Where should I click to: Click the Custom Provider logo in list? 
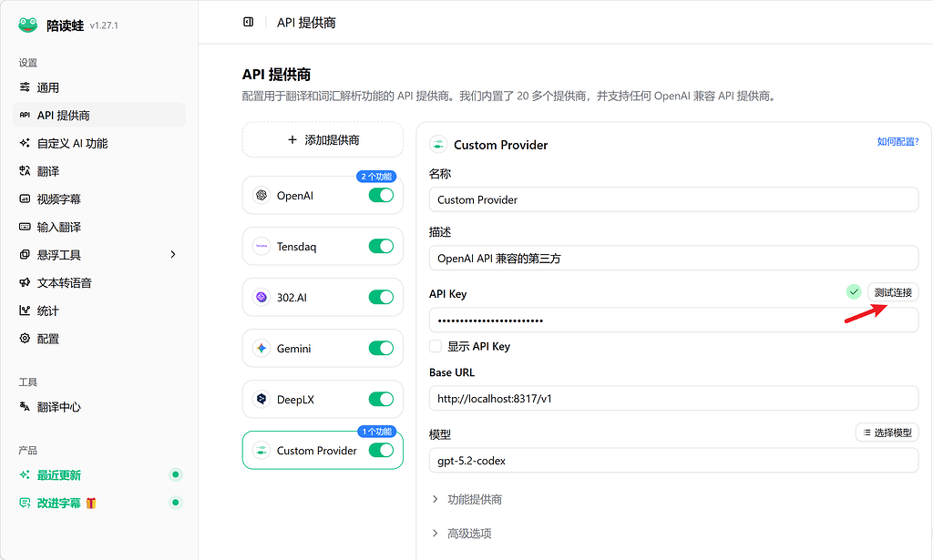click(261, 450)
